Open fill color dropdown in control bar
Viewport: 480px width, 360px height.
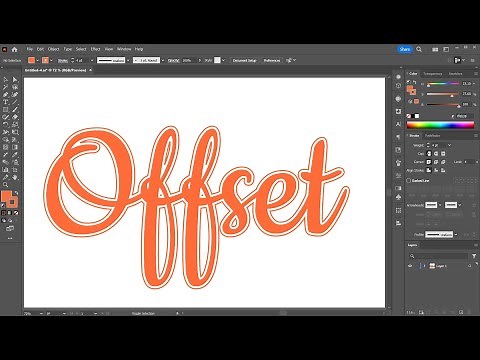(x=37, y=60)
